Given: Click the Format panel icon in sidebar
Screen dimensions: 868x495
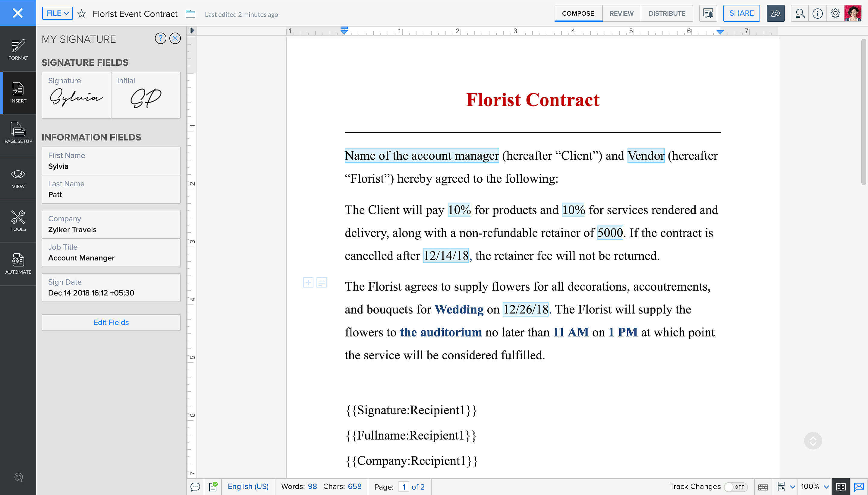Looking at the screenshot, I should (18, 49).
